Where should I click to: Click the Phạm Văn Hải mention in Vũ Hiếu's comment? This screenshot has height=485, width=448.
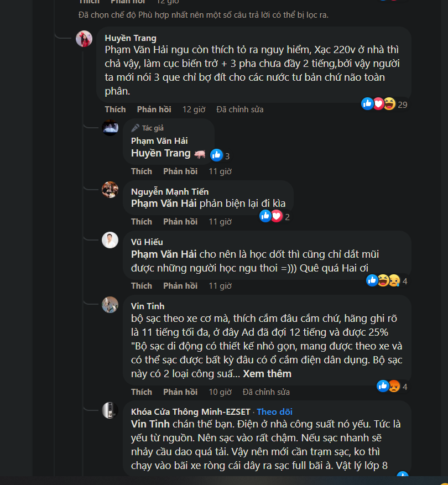(164, 254)
